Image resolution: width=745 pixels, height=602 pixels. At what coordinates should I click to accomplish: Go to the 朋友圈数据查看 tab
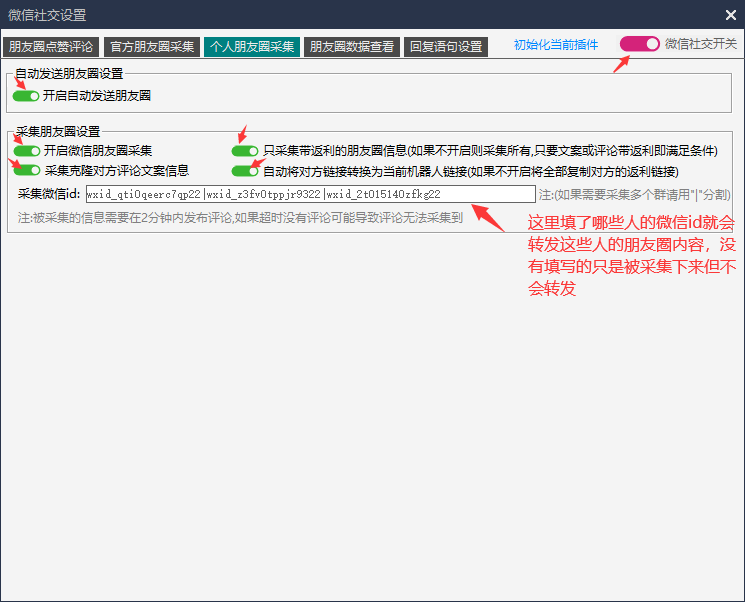pyautogui.click(x=351, y=46)
